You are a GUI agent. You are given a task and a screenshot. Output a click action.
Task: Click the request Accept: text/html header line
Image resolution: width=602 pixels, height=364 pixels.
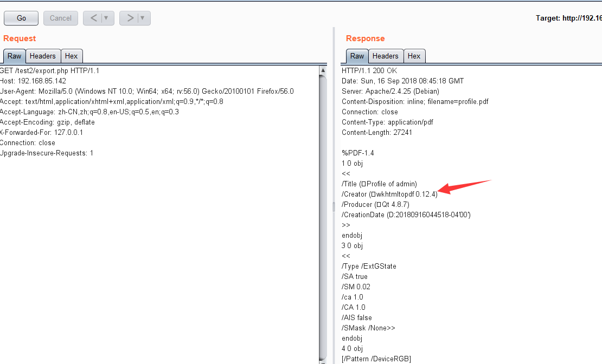[x=112, y=102]
